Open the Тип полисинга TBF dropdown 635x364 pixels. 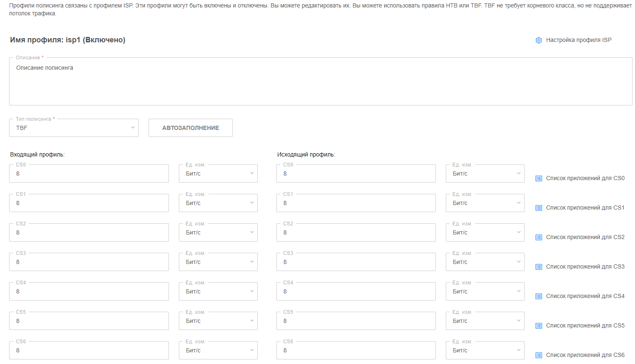(74, 128)
